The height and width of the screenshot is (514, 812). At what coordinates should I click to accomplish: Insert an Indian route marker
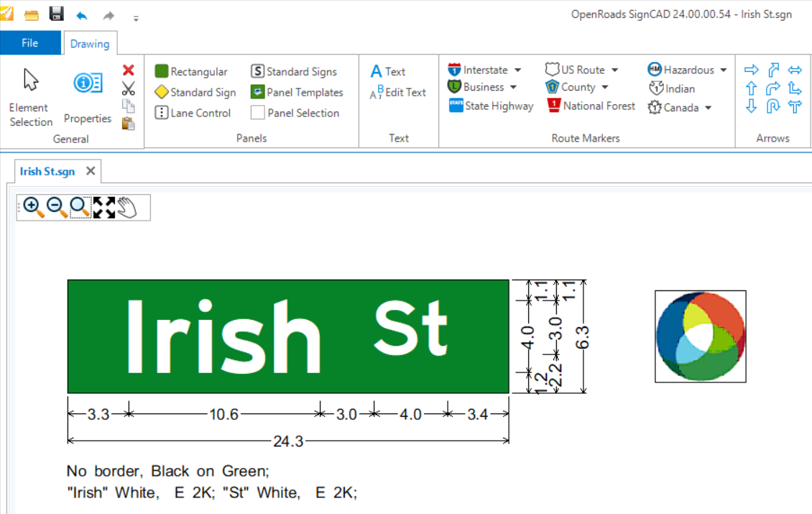[x=672, y=88]
